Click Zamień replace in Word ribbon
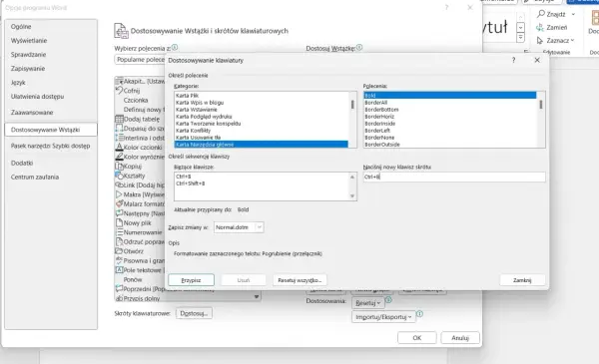This screenshot has width=599, height=364. pos(552,28)
